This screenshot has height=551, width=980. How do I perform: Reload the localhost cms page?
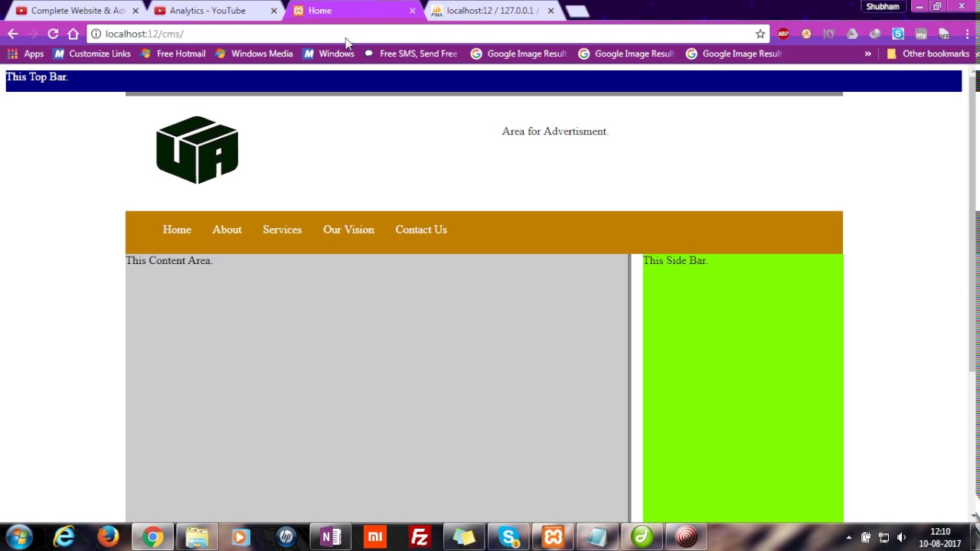53,34
